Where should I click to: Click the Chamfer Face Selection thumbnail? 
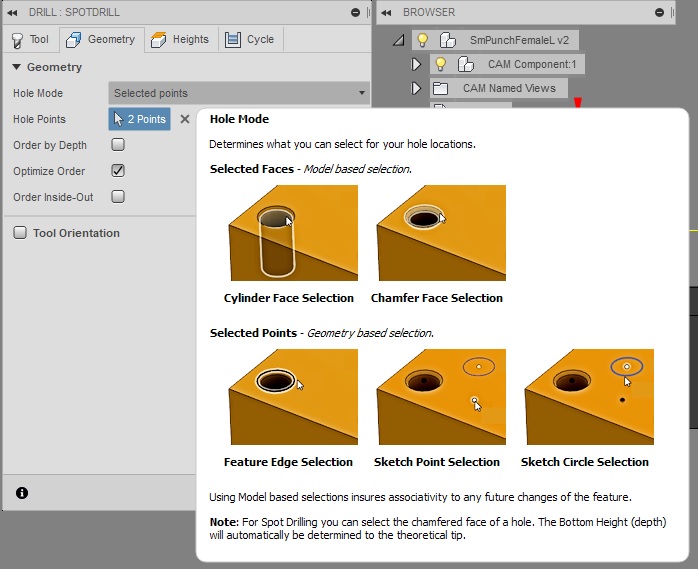coord(441,233)
